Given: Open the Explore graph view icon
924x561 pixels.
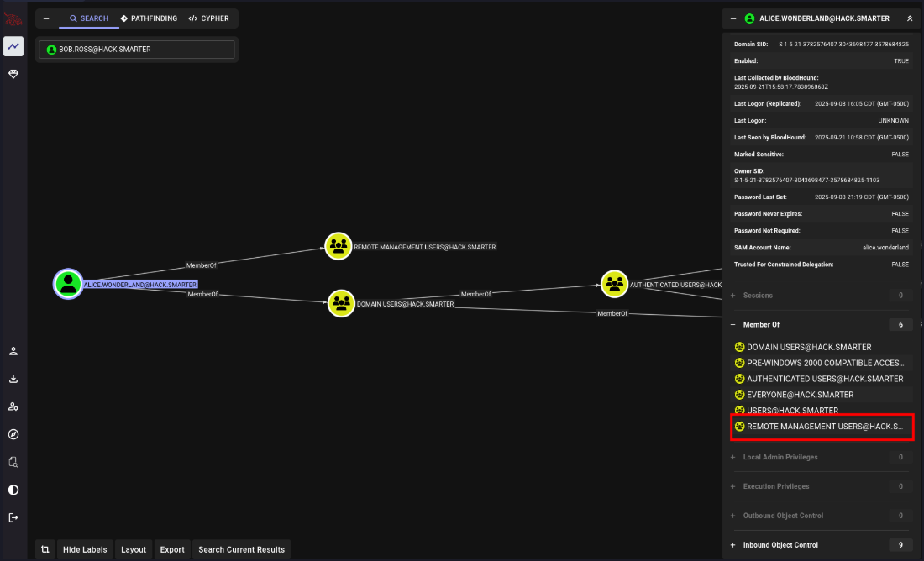Looking at the screenshot, I should [x=13, y=47].
